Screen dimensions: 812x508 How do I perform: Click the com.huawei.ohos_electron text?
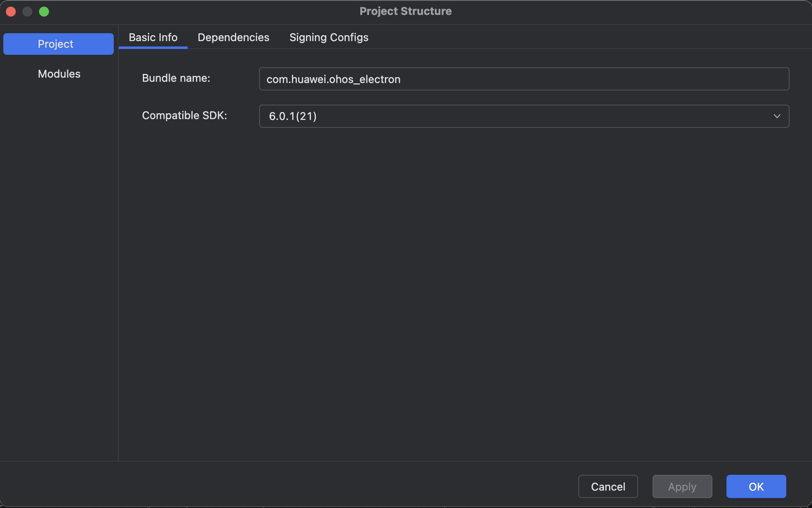[333, 79]
